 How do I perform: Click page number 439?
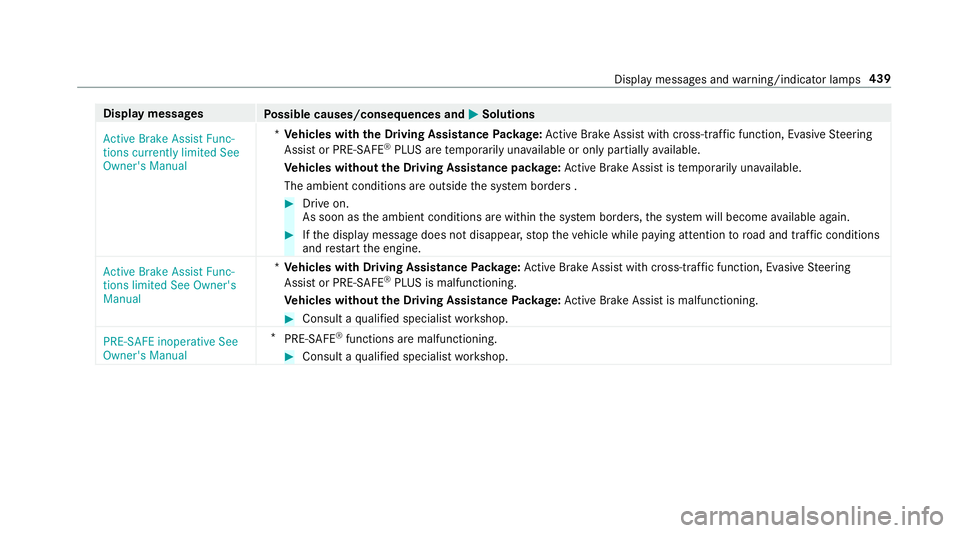pyautogui.click(x=880, y=79)
